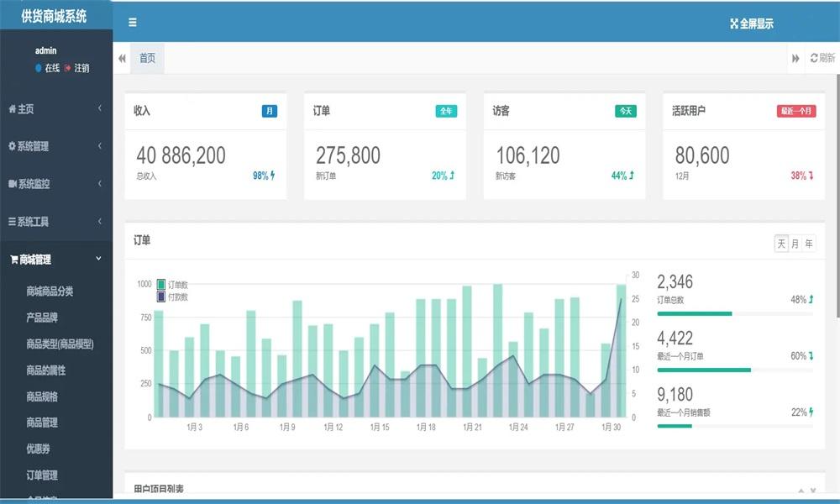Viewport: 840px width, 504px height.
Task: Open 商城商品分类 submenu item
Action: point(50,291)
